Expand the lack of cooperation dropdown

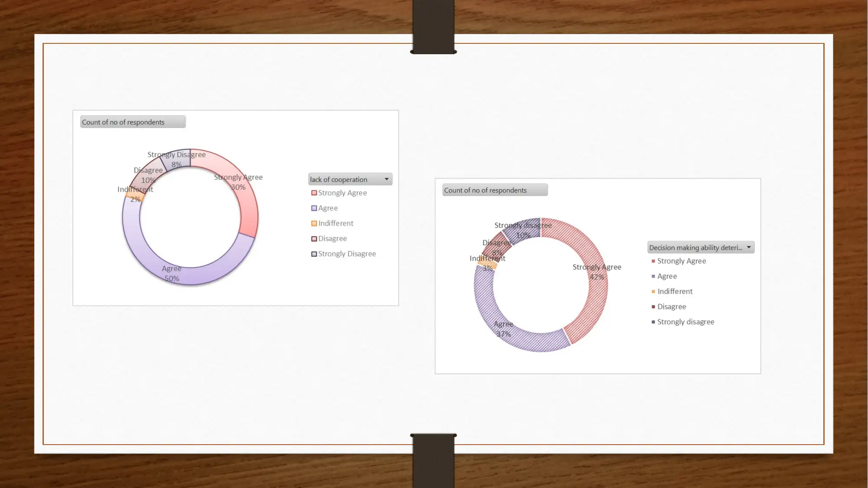387,179
